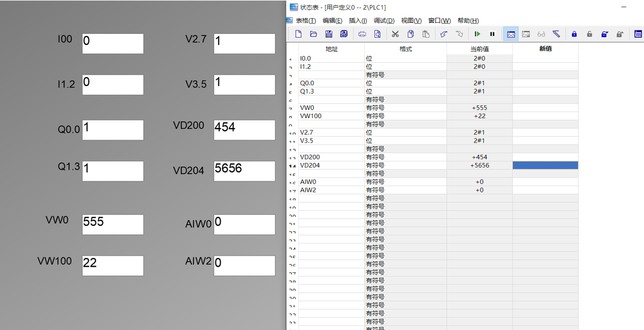
Task: Click the I00 input field
Action: click(113, 43)
